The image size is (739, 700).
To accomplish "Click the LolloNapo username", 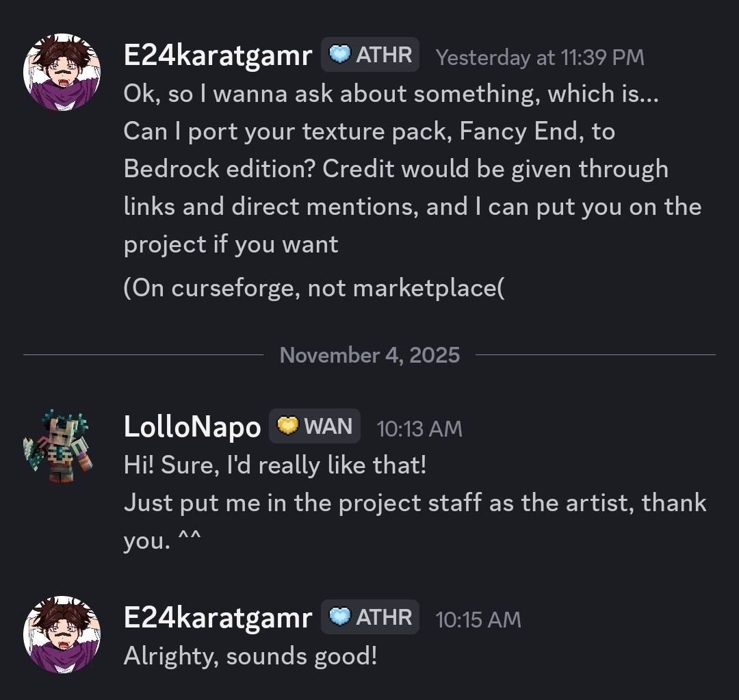I will point(192,428).
